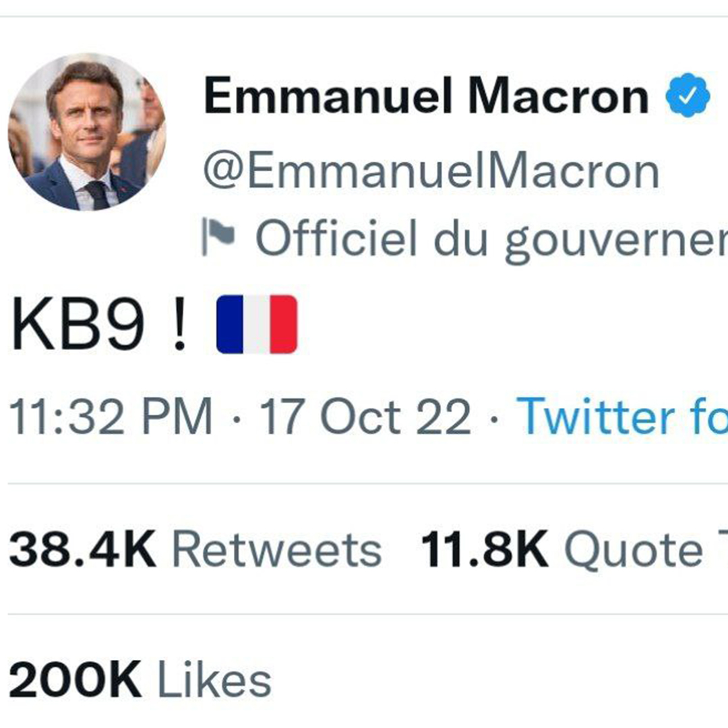Open the @EmmanuelMacron handle link
The image size is (728, 728).
[431, 171]
